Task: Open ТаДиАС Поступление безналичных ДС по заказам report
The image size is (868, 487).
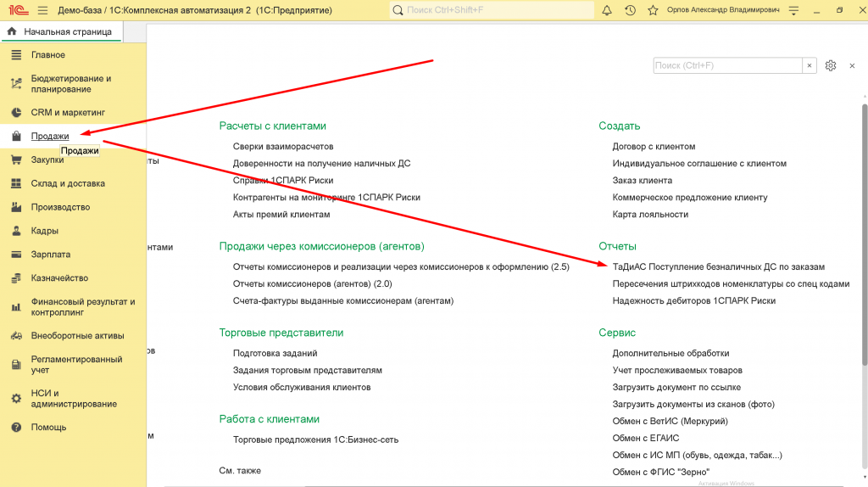Action: pos(719,266)
